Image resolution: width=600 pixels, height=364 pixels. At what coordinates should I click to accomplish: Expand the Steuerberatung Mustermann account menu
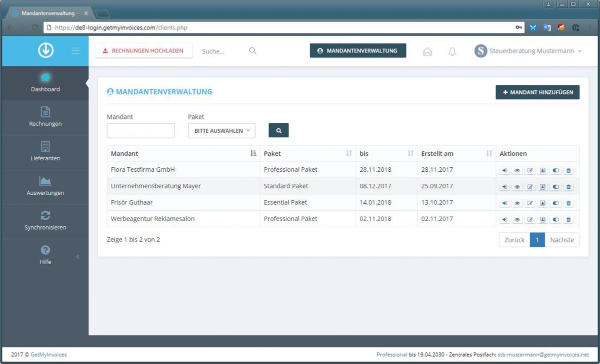click(x=529, y=51)
